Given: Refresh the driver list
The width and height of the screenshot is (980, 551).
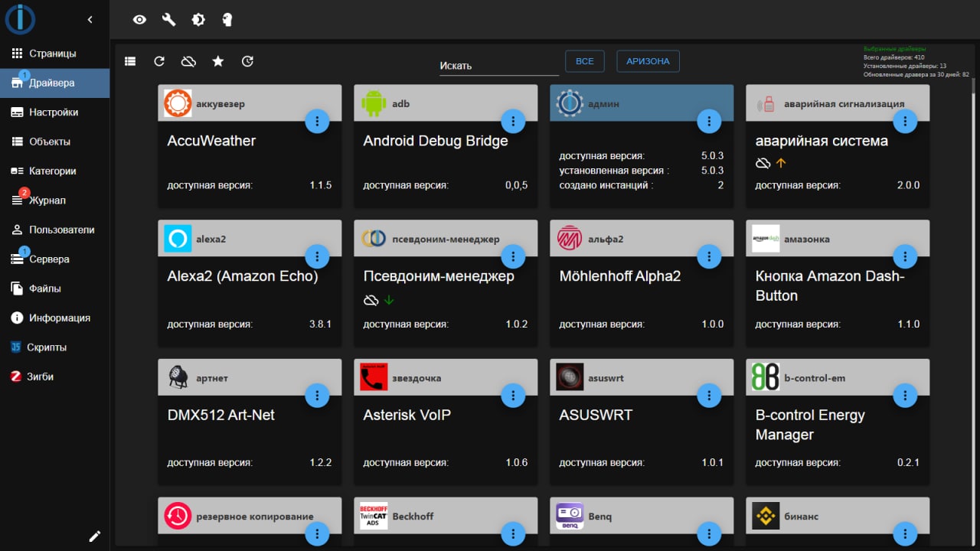Looking at the screenshot, I should pos(159,61).
